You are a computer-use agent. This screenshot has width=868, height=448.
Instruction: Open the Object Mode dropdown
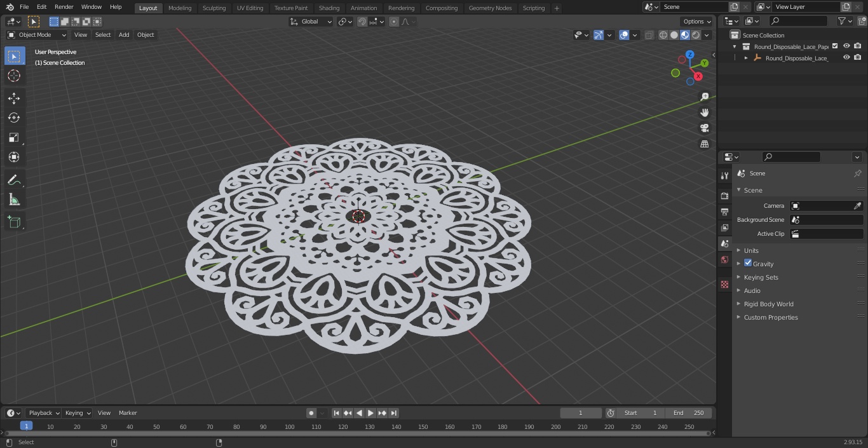[x=37, y=35]
